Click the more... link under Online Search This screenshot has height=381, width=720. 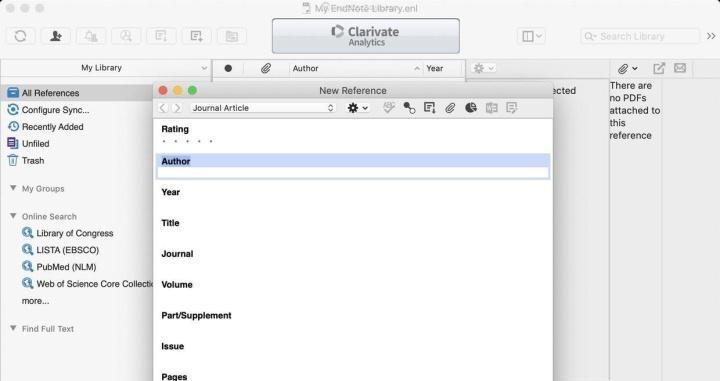[35, 301]
